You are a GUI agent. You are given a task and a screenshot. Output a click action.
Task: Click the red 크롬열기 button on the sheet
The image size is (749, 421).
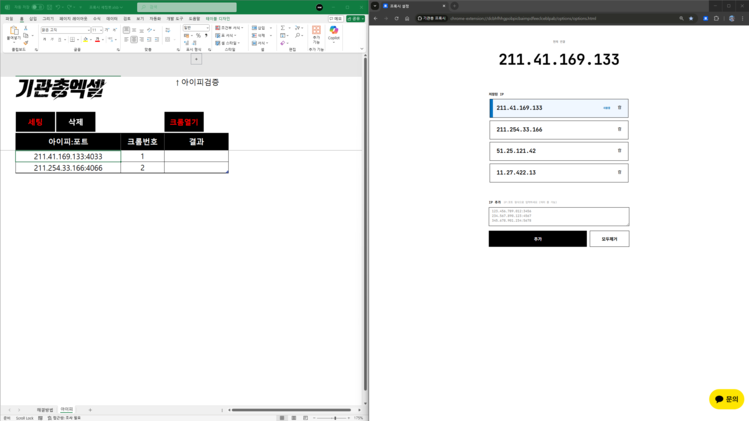pos(184,122)
